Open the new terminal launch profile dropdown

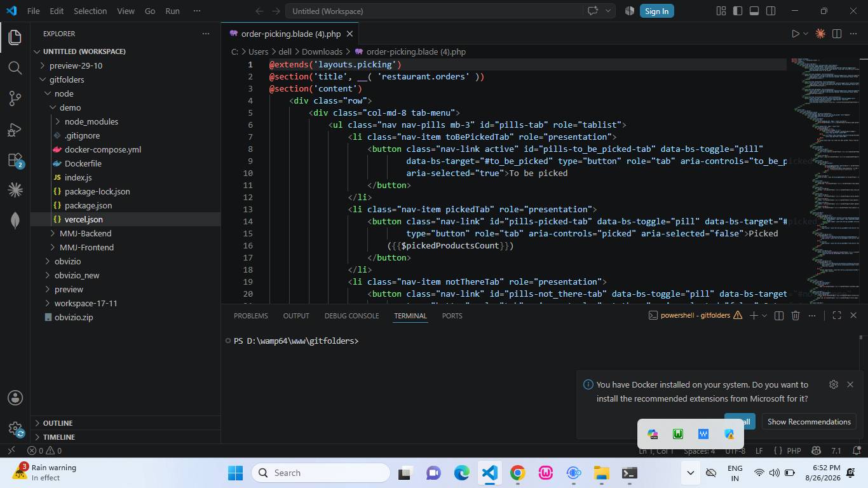click(x=765, y=316)
